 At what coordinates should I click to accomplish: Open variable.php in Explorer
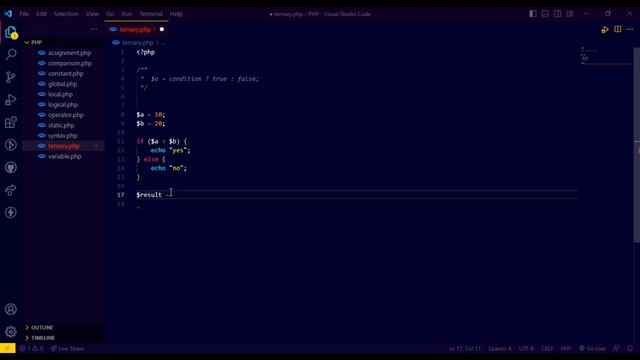pyautogui.click(x=64, y=156)
